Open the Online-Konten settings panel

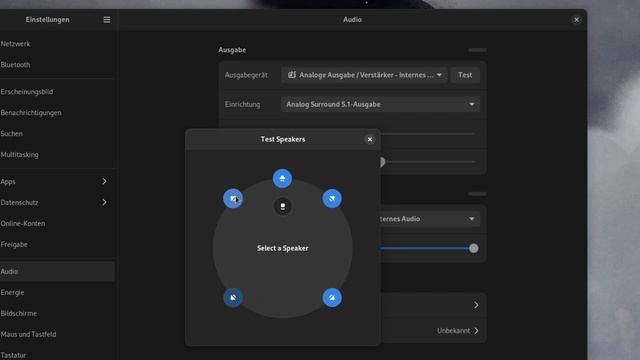(x=57, y=224)
